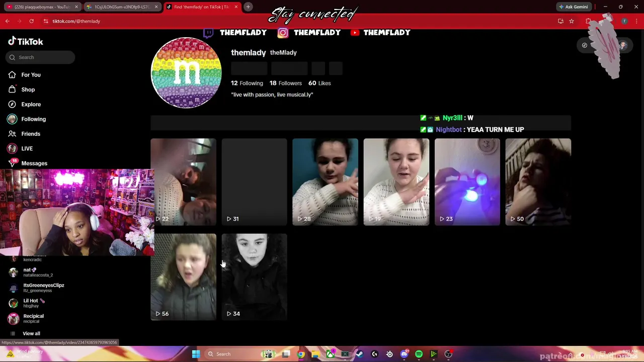The width and height of the screenshot is (644, 362).
Task: Open Spotify from the taskbar
Action: [x=419, y=354]
